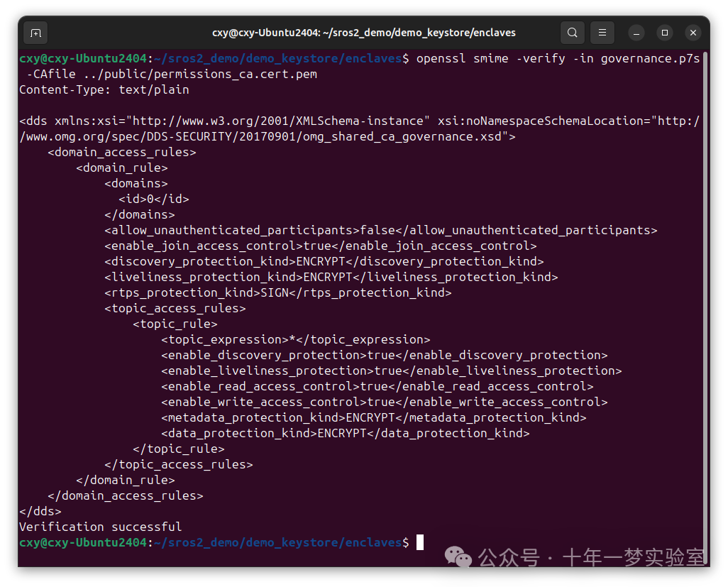Minimize the terminal window
The image size is (728, 587).
[636, 33]
